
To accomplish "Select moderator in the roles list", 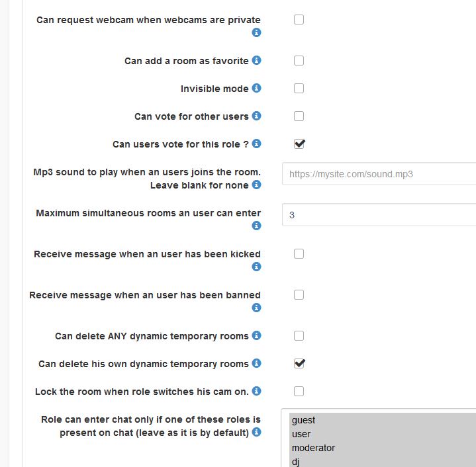I will coord(313,448).
